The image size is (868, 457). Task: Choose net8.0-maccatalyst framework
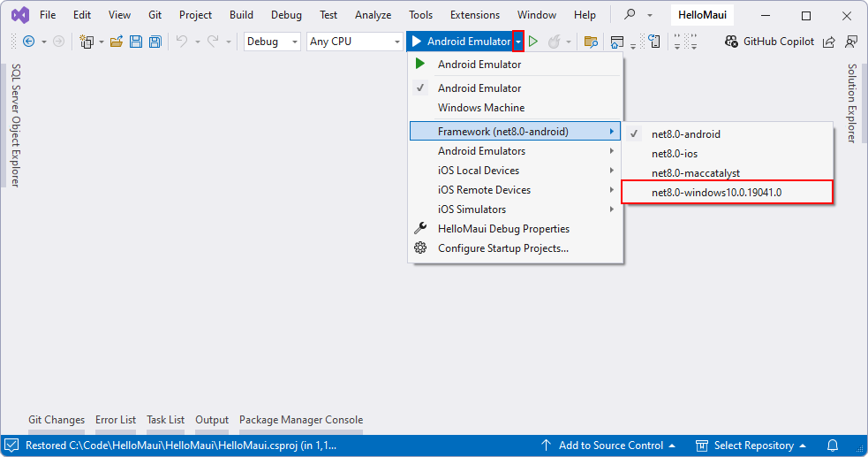coord(727,173)
